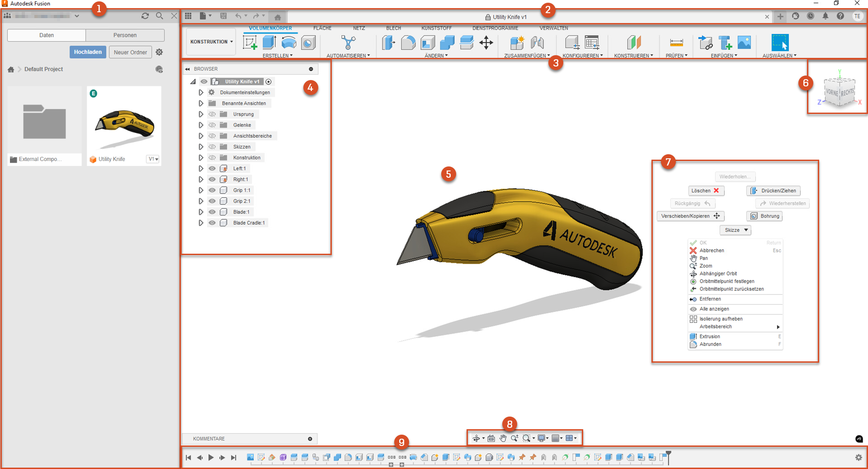Pick the Hole tool in Erstellen group
Image resolution: width=868 pixels, height=469 pixels.
pyautogui.click(x=308, y=43)
